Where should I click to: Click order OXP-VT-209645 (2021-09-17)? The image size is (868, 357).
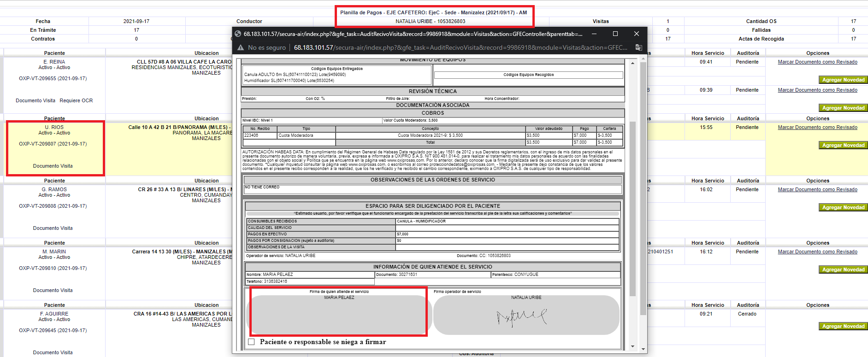point(53,330)
